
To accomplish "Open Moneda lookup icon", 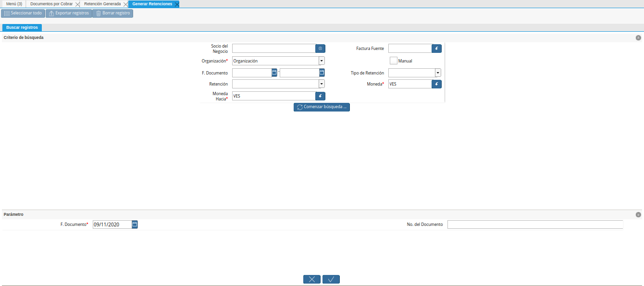I will tap(436, 84).
